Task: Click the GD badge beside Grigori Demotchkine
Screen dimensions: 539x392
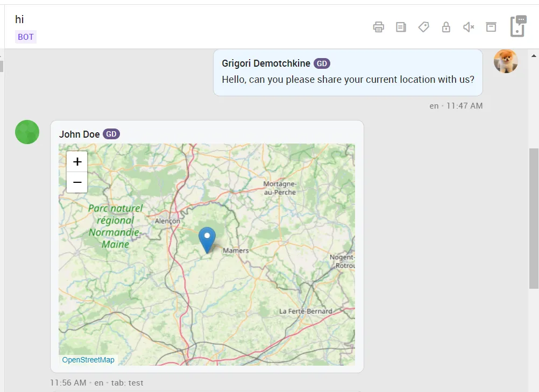Action: click(322, 63)
